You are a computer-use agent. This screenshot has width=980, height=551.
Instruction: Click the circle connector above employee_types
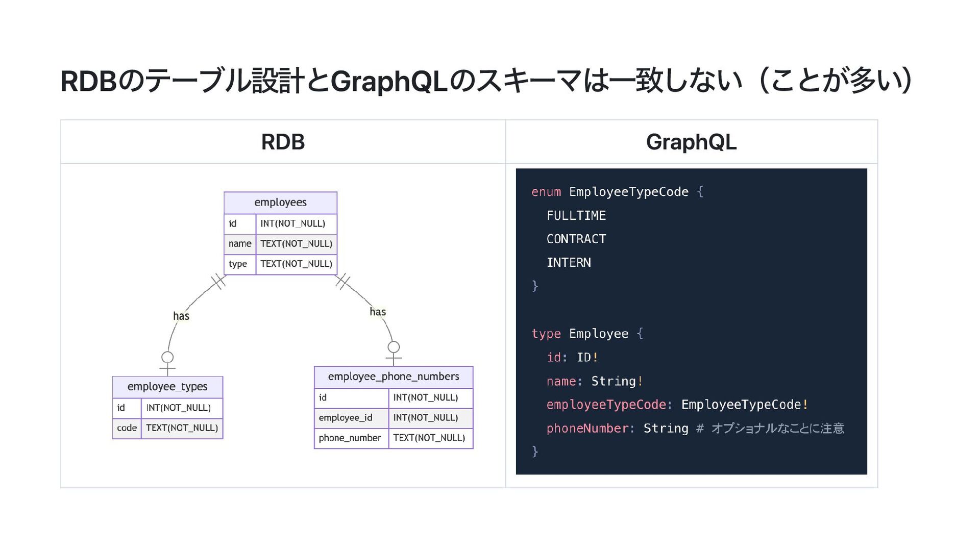pos(167,357)
